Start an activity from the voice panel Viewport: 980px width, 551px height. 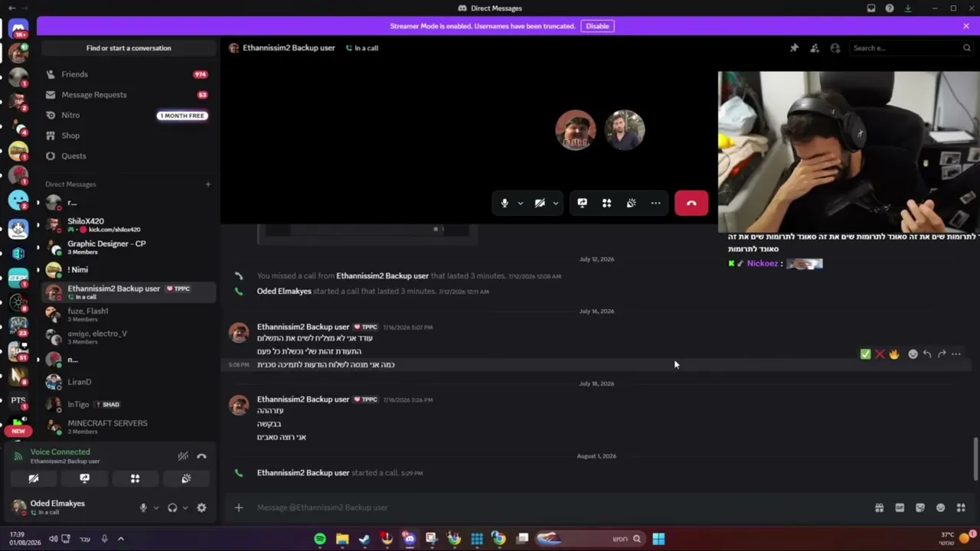pos(135,478)
